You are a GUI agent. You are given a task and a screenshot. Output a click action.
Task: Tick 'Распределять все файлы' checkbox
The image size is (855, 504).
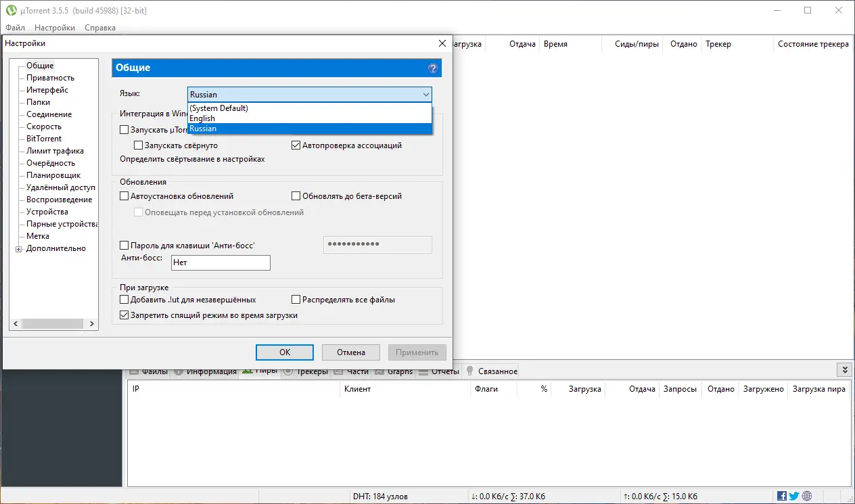(296, 299)
